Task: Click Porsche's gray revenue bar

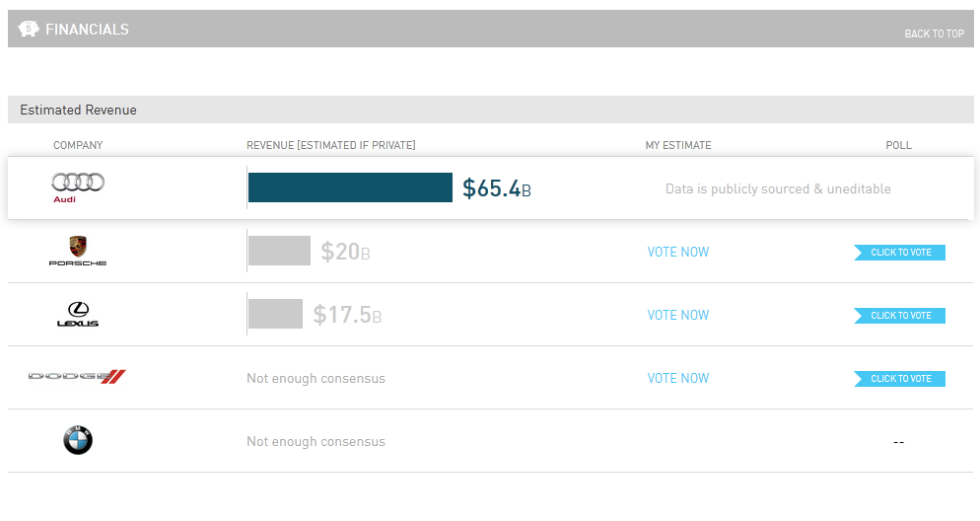Action: point(279,251)
